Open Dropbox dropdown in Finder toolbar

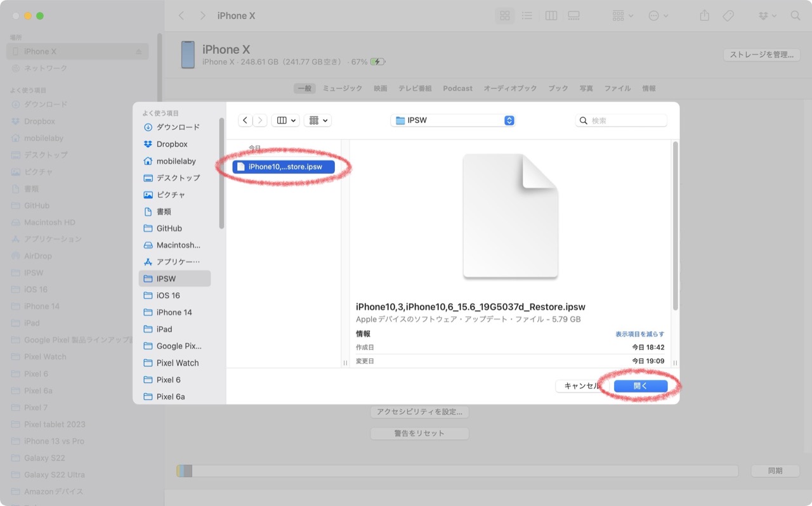pos(767,16)
